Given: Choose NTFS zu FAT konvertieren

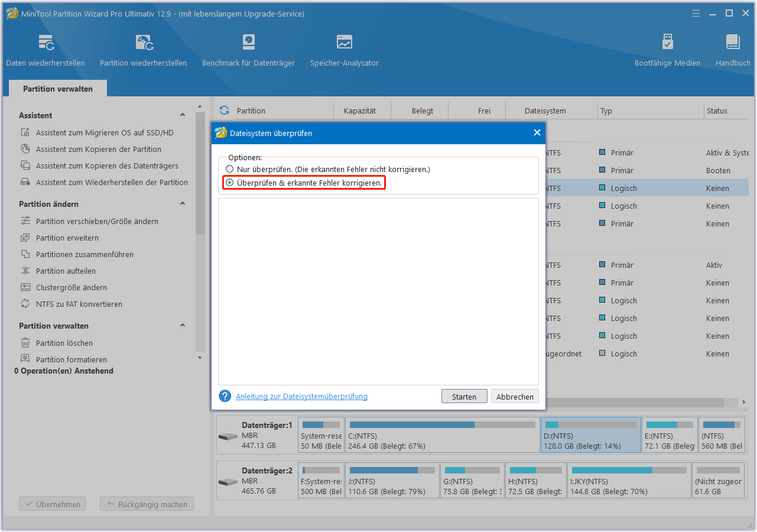Looking at the screenshot, I should coord(79,304).
